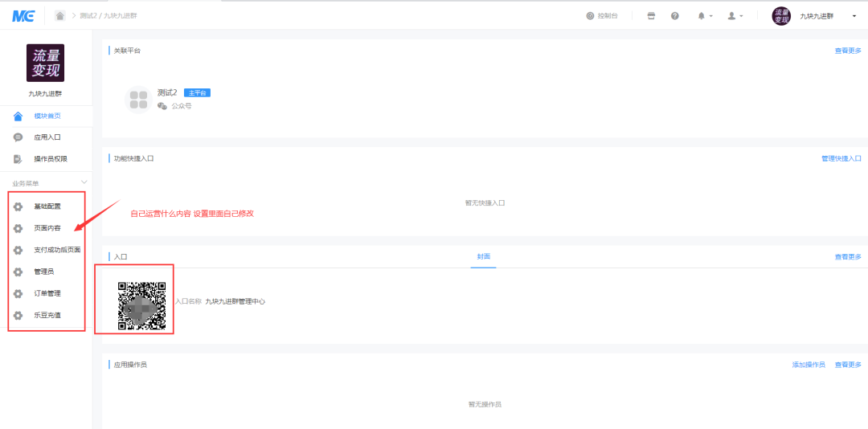Viewport: 868px width, 429px height.
Task: Click the 控制台 console icon
Action: tap(590, 16)
